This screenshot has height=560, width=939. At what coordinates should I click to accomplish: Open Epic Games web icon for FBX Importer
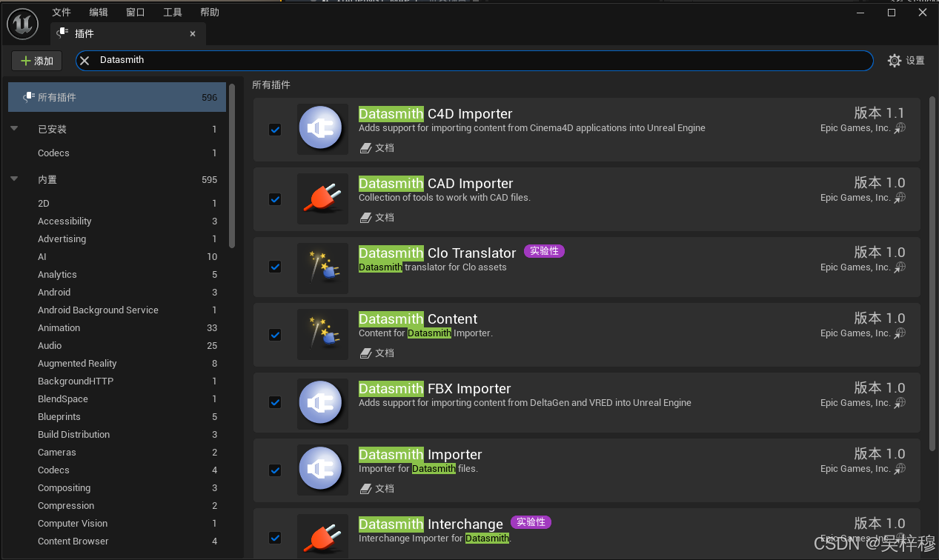tap(900, 403)
